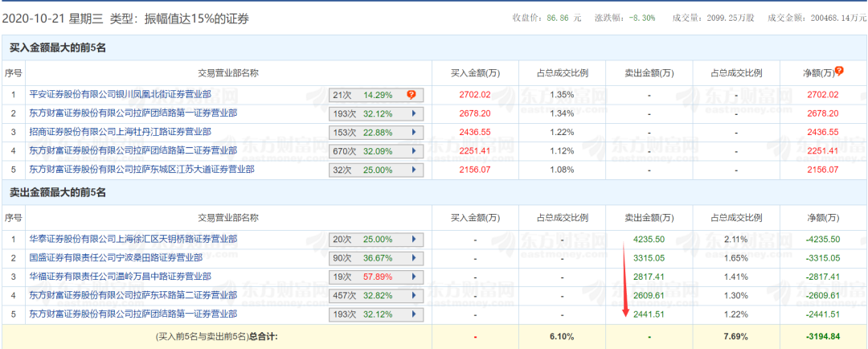Image resolution: width=868 pixels, height=349 pixels.
Task: Click the arrow icon beside 457次 32.82%
Action: click(x=413, y=296)
